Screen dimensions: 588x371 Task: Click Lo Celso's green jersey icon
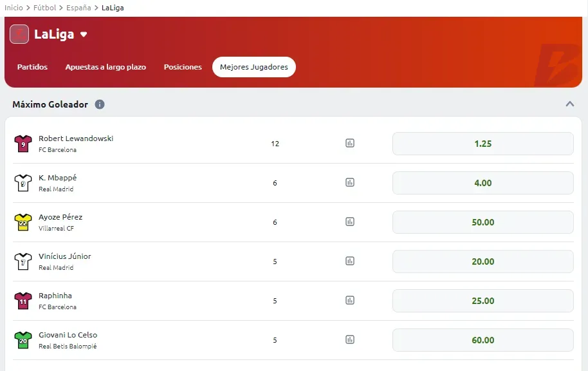click(x=23, y=340)
